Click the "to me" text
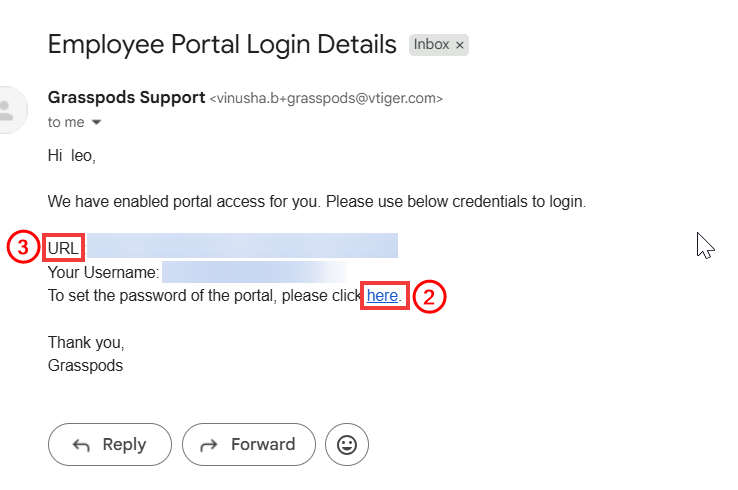 66,122
